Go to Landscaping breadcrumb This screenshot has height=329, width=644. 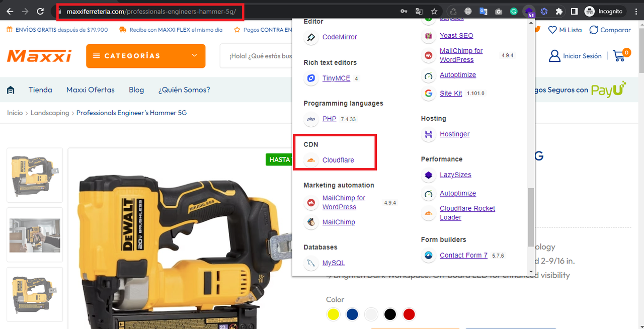click(50, 113)
